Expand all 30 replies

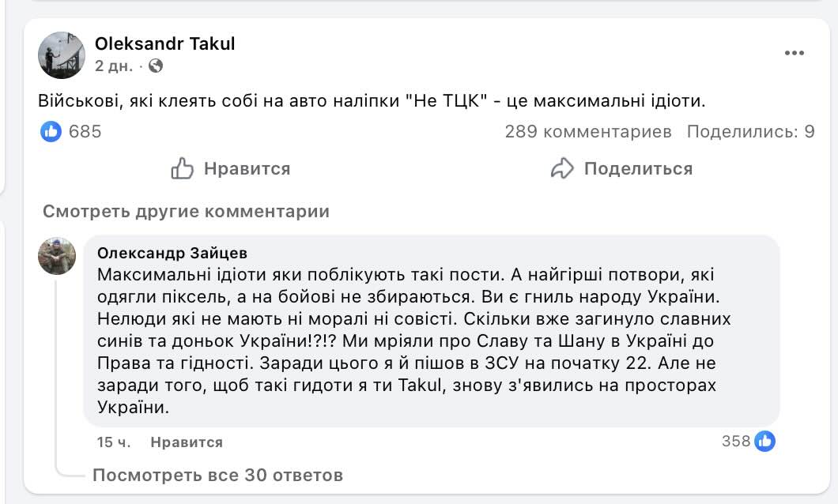click(217, 476)
